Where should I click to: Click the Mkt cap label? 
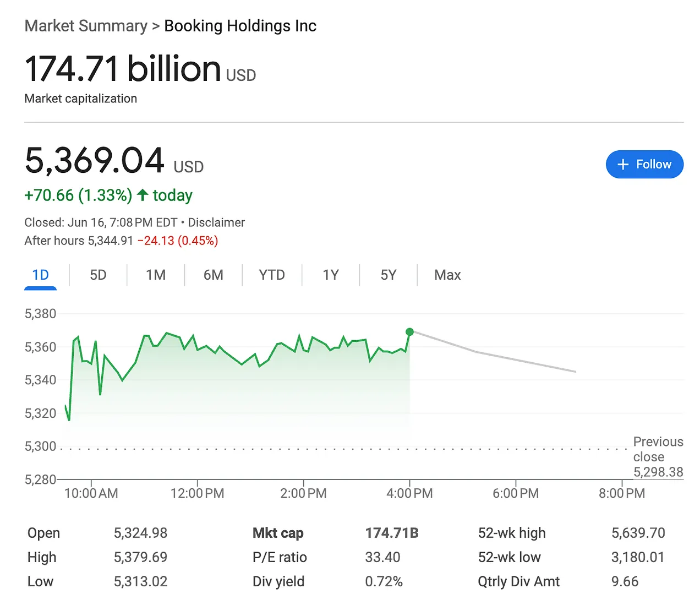click(278, 533)
